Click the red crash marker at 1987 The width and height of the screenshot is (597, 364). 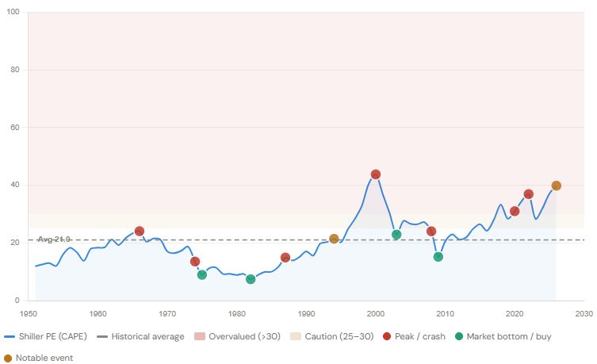pos(285,258)
